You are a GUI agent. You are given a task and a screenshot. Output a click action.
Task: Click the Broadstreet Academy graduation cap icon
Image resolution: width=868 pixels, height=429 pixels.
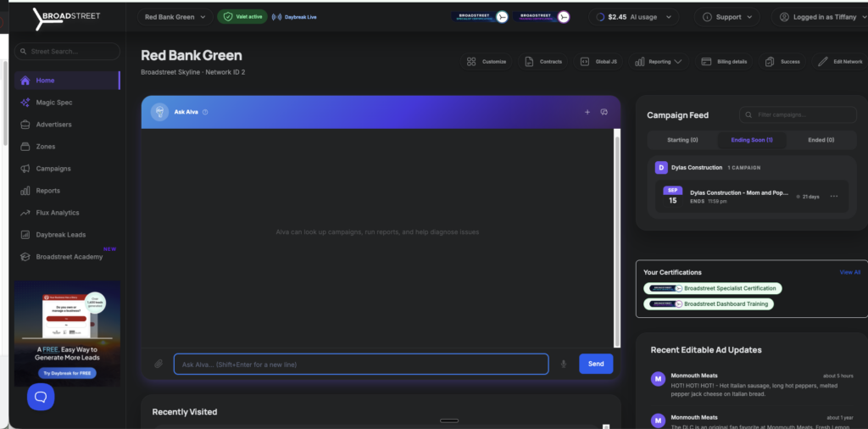25,257
